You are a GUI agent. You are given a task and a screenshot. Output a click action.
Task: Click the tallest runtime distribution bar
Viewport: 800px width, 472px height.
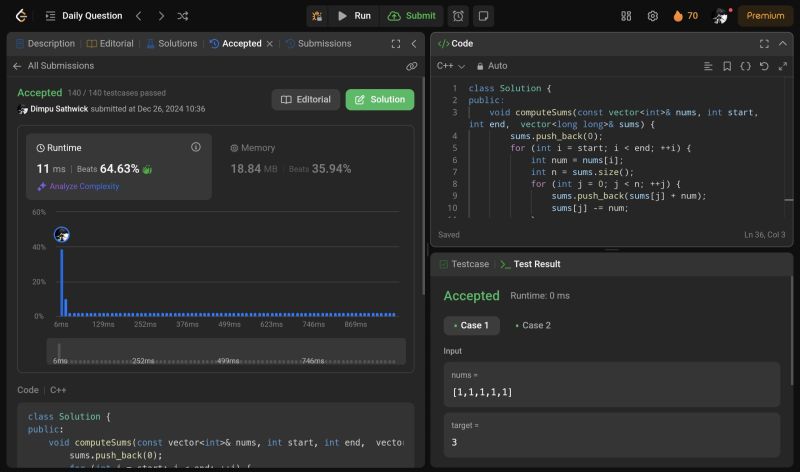click(62, 283)
